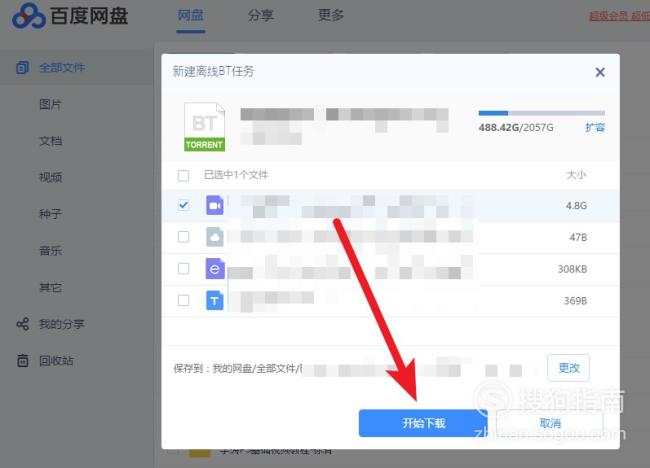
Task: Uncheck the 4.8G video file checkbox
Action: click(x=183, y=205)
